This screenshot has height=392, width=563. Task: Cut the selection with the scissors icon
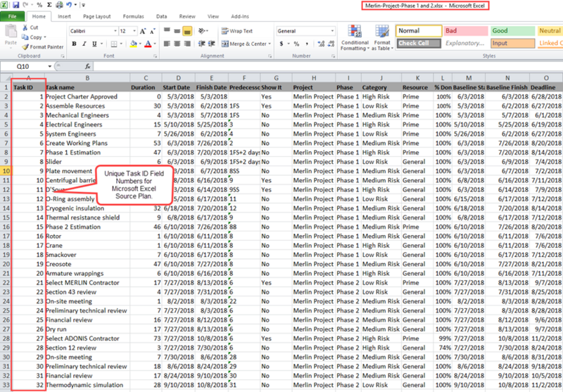click(x=25, y=27)
